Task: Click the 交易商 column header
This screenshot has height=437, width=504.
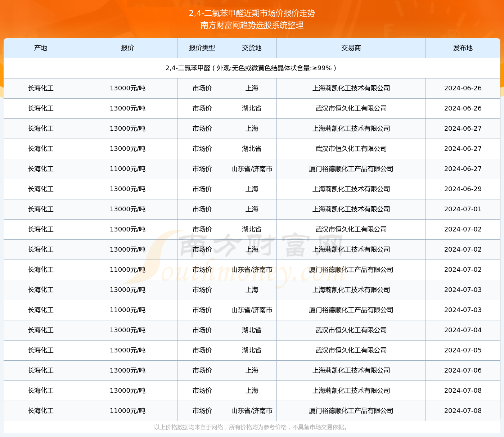Action: tap(351, 48)
